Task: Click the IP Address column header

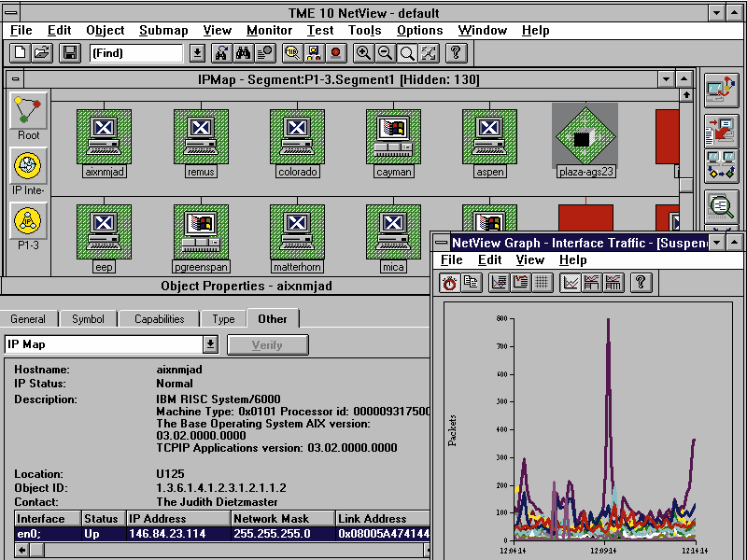Action: click(x=178, y=519)
